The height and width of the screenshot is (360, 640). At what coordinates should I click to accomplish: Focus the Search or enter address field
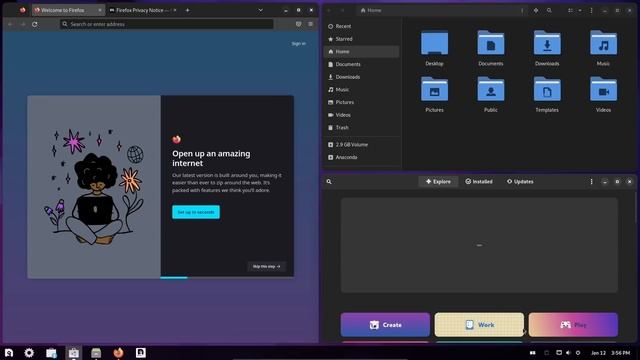[167, 24]
